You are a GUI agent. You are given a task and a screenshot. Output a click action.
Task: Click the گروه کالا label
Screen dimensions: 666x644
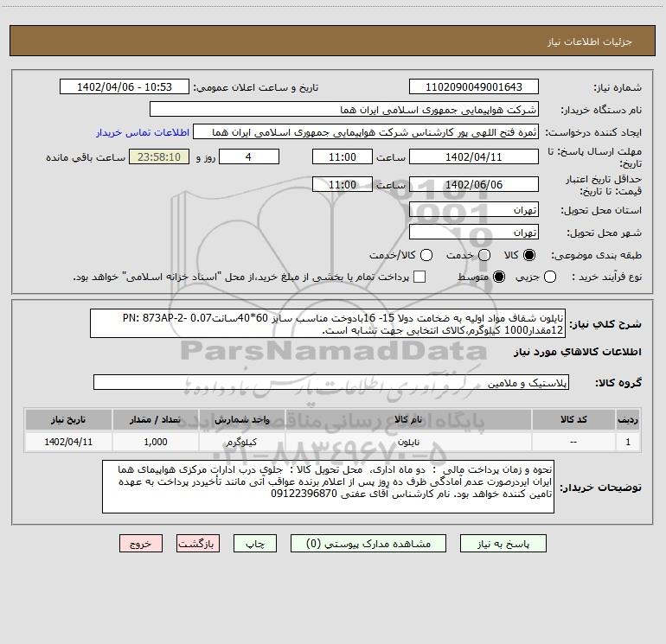click(x=618, y=383)
